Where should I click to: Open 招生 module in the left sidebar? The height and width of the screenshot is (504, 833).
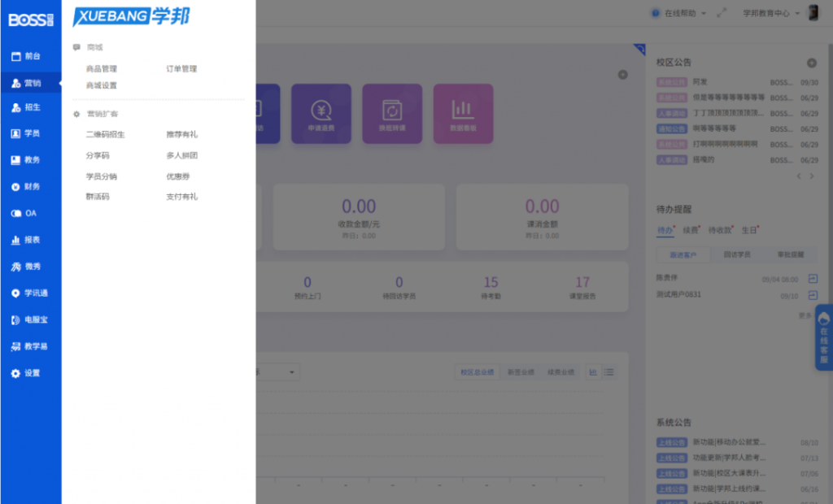(x=26, y=107)
